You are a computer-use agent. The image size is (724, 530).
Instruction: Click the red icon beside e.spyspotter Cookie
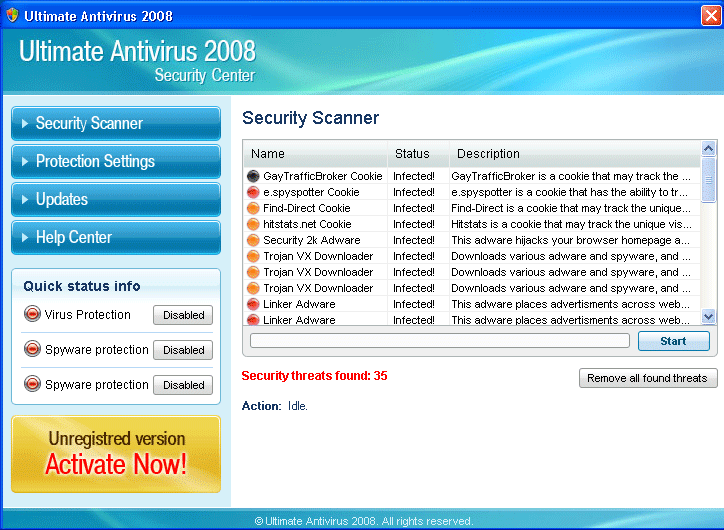point(253,192)
